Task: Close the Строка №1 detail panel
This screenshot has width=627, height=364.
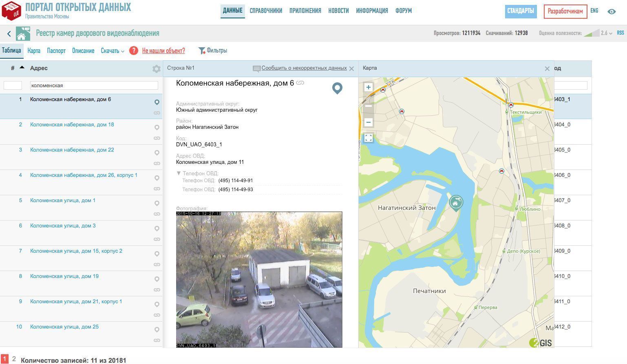Action: pos(351,68)
